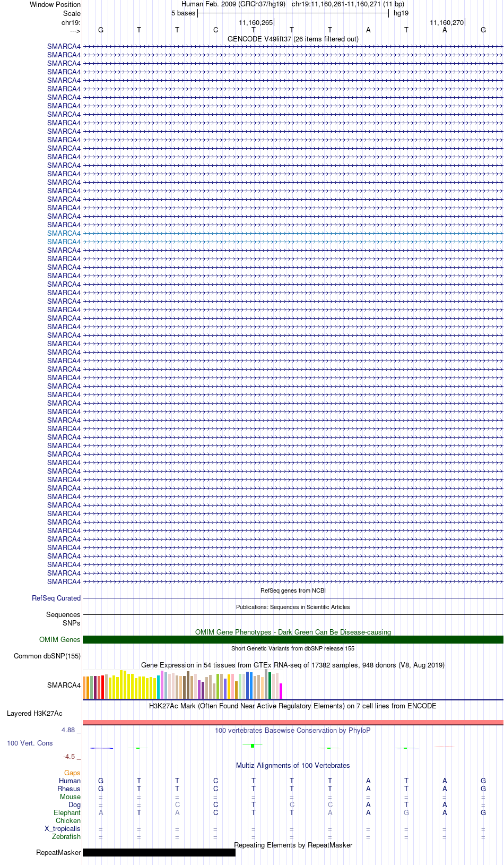Click the GENCODE V49lift37 track title

coord(293,39)
